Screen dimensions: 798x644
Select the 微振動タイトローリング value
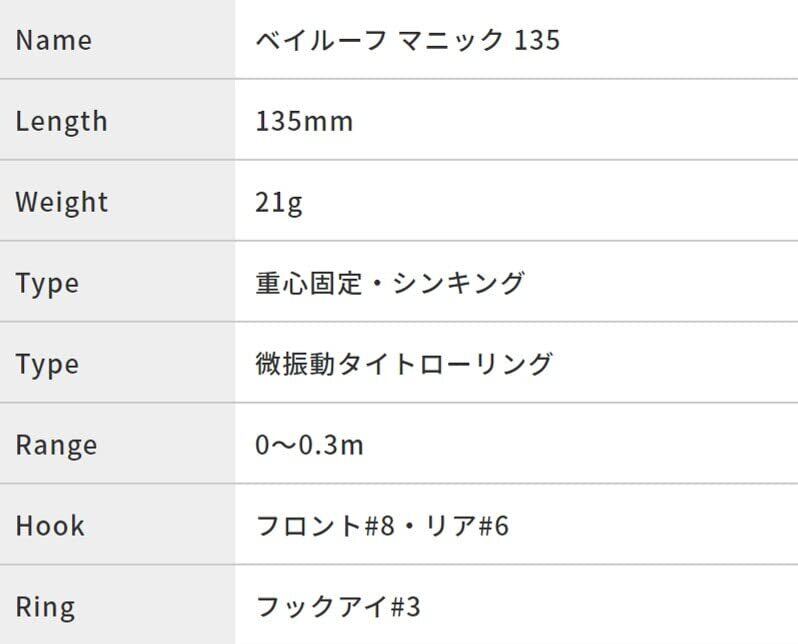coord(404,364)
